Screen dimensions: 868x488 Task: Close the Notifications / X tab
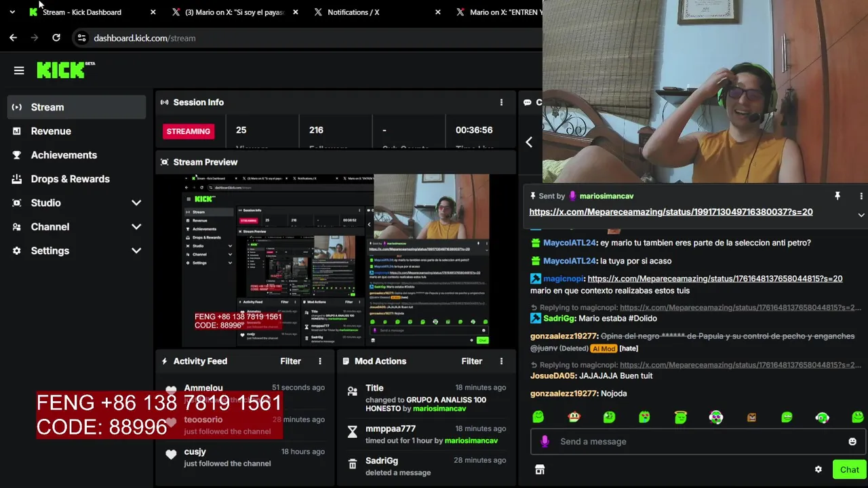tap(437, 12)
